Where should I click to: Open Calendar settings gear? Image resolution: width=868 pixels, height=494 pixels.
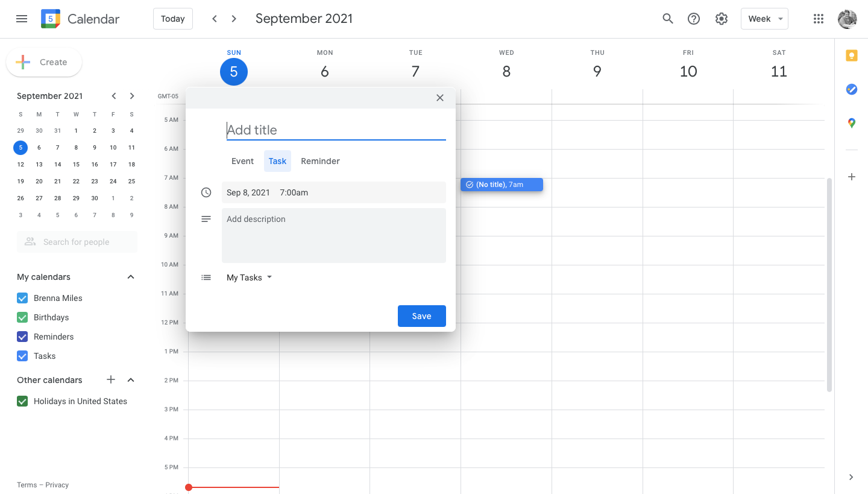(721, 19)
